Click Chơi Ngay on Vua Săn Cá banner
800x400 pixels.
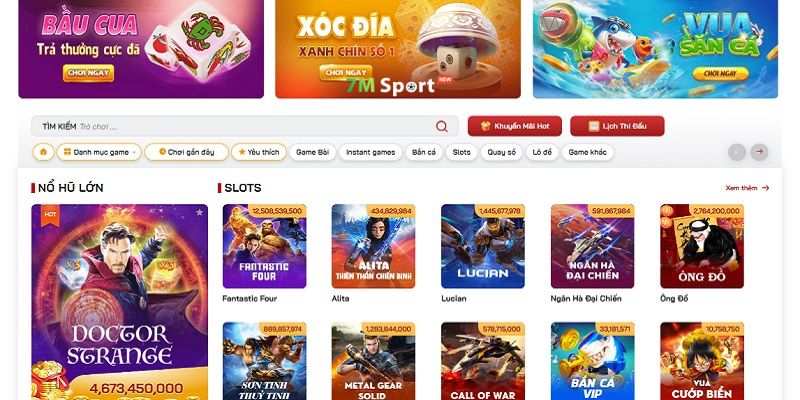(720, 74)
